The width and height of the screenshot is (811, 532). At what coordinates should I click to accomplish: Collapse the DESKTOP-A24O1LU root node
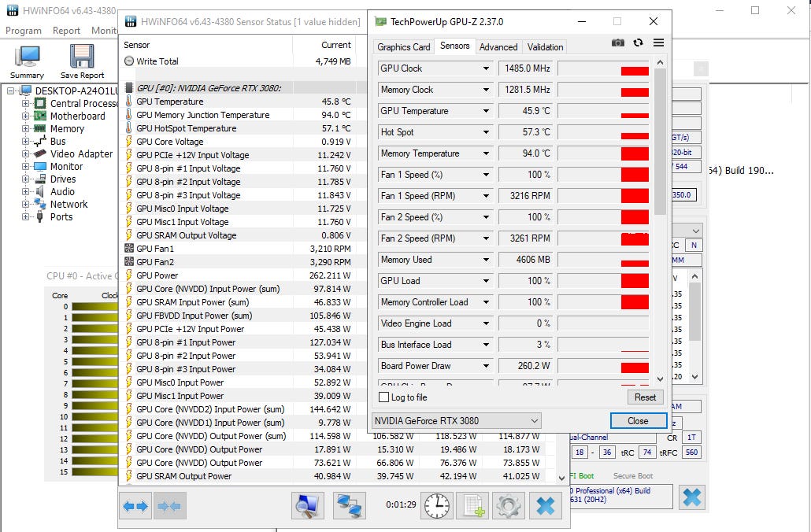[10, 91]
